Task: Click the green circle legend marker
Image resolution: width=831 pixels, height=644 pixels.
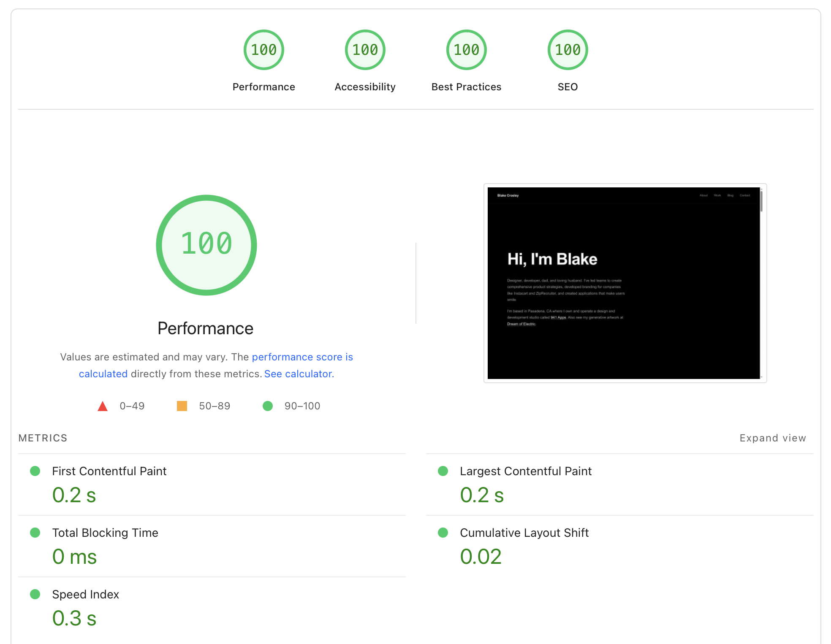Action: (267, 406)
